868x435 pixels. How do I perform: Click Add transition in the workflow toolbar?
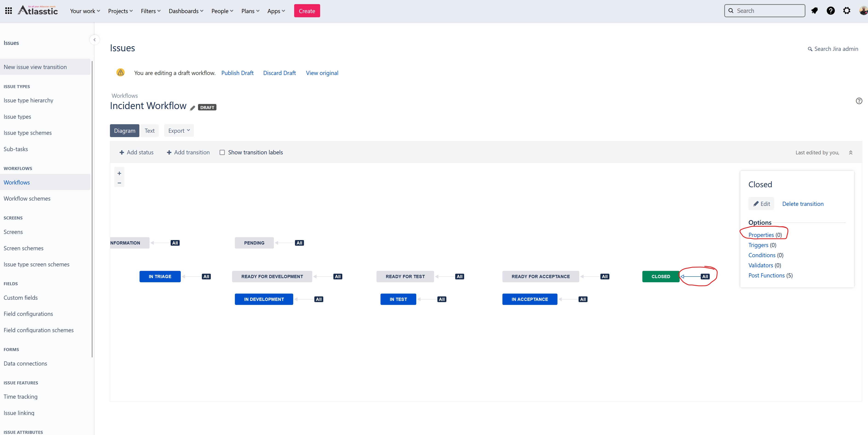188,152
